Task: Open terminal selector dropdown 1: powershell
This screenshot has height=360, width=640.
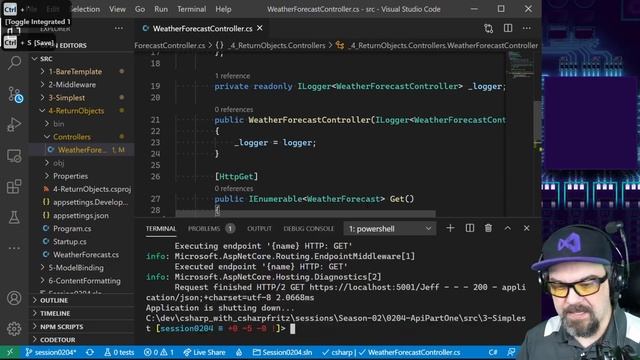Action: (390, 229)
